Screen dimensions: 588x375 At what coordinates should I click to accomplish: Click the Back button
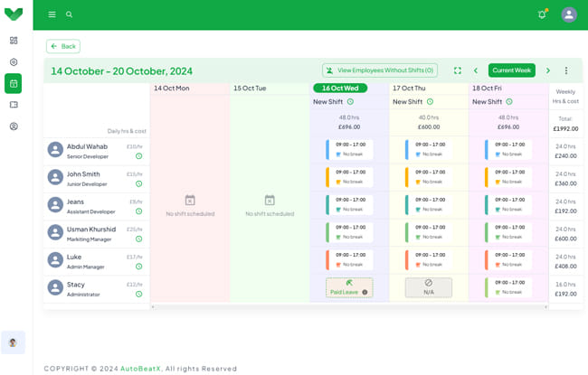coord(63,46)
